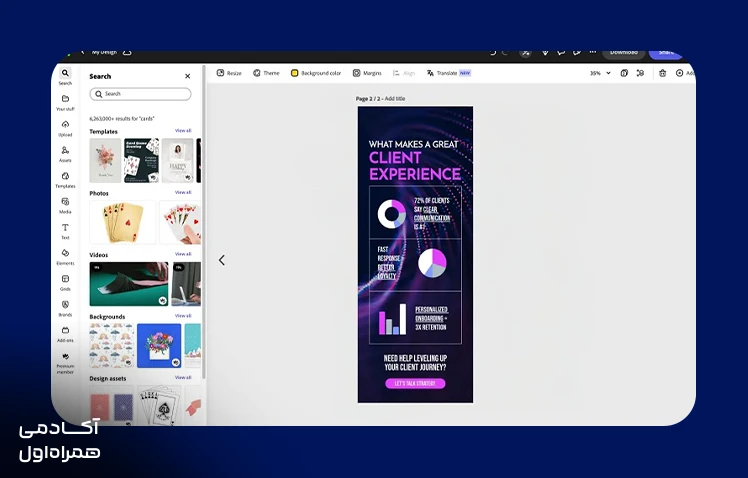The image size is (748, 478).
Task: Select the Card Game Evening template
Action: point(142,160)
